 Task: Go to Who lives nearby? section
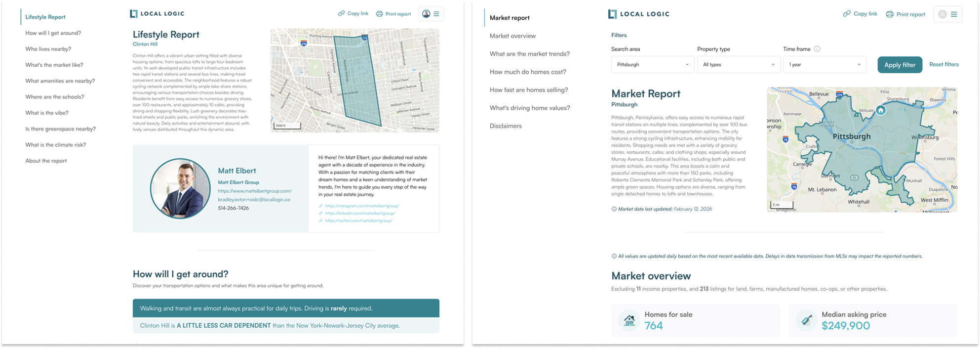48,49
